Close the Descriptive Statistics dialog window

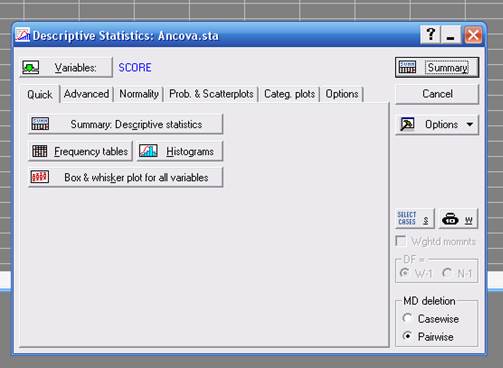point(473,35)
